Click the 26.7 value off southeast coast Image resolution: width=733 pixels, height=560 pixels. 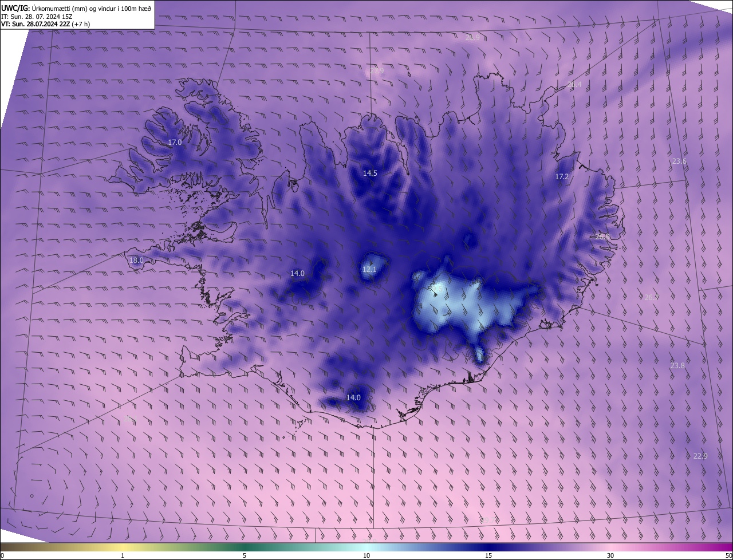[652, 297]
